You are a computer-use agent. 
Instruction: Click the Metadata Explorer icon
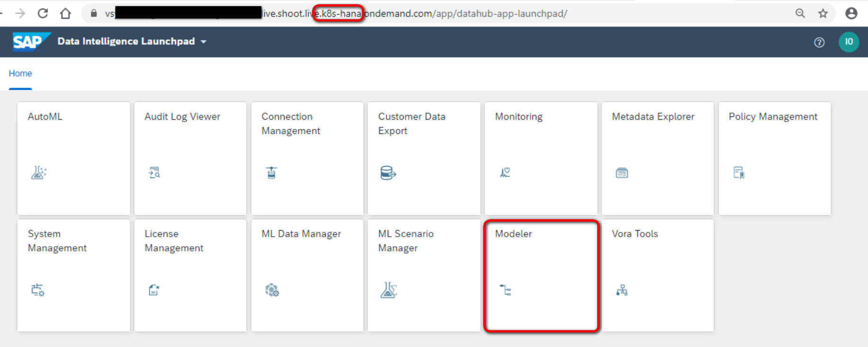pos(622,173)
